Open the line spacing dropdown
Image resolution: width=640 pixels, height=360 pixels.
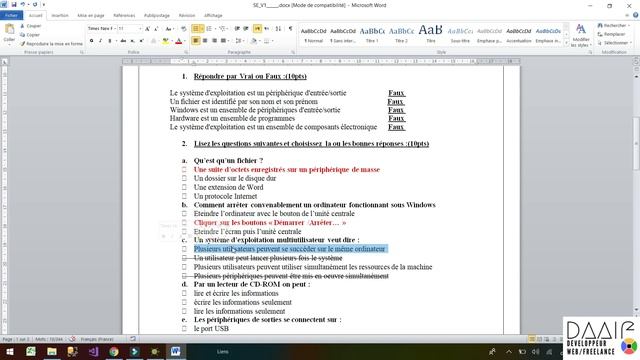(240, 41)
